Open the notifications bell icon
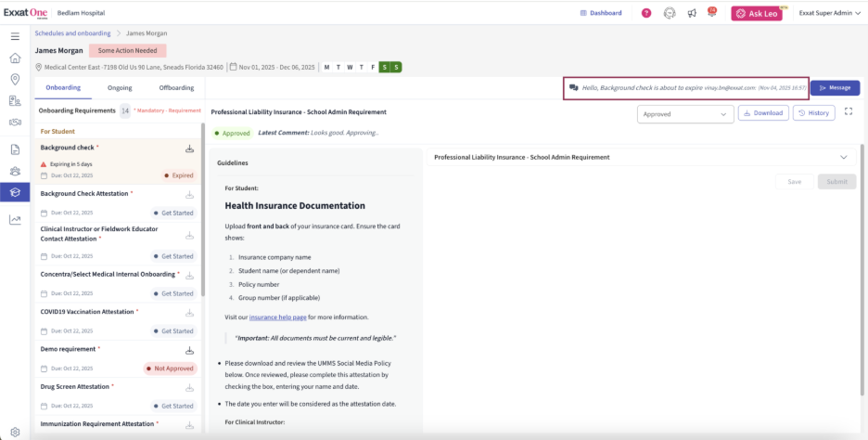Viewport: 868px width, 440px height. point(712,13)
